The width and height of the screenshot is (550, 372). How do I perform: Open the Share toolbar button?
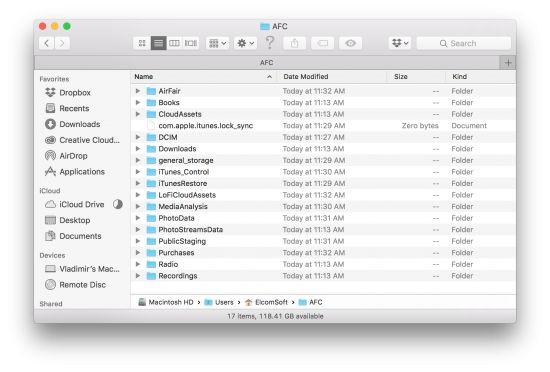pos(294,43)
